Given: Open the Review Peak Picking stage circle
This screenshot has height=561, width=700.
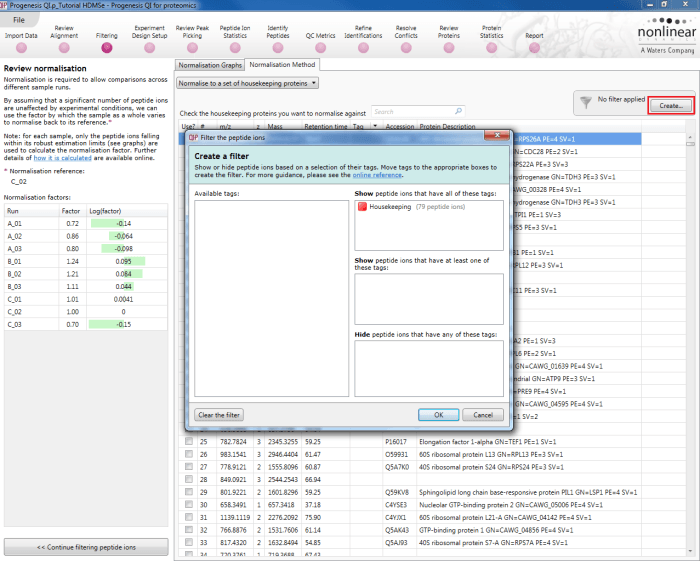Looking at the screenshot, I should [192, 48].
